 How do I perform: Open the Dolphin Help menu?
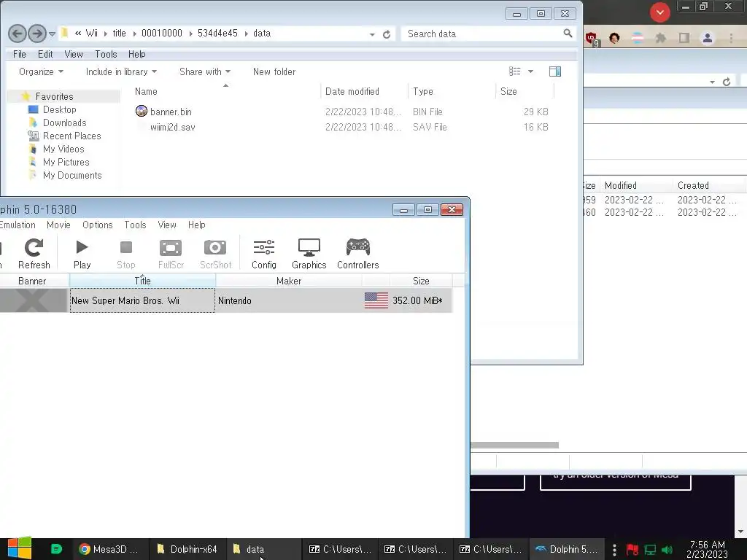(197, 225)
